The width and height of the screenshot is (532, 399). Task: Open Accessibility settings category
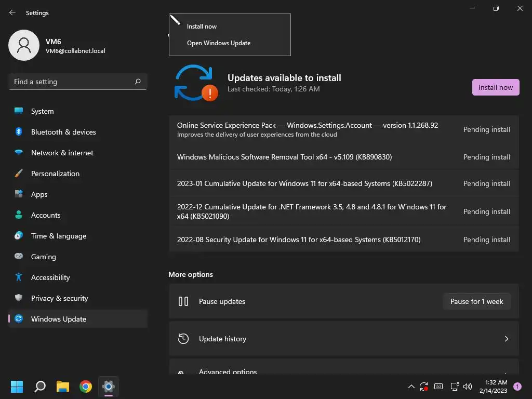pyautogui.click(x=78, y=277)
